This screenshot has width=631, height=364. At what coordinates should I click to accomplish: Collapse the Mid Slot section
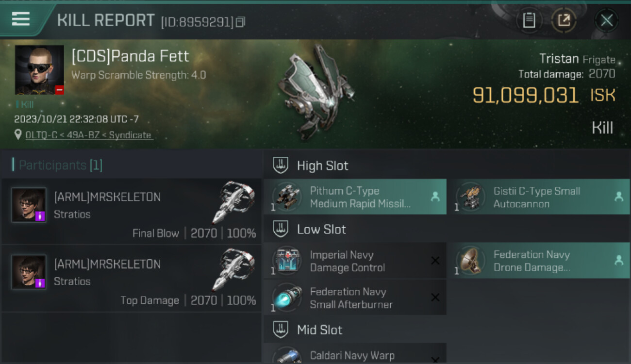pos(281,330)
